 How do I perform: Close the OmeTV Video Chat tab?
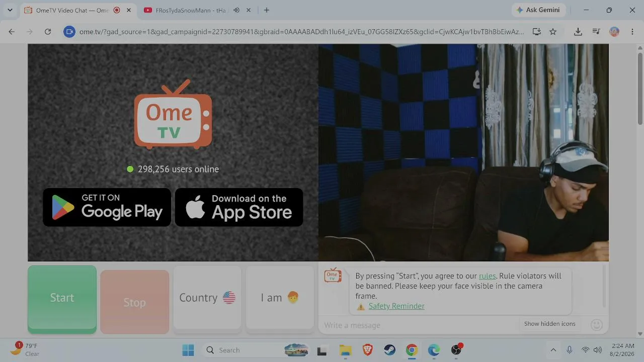click(129, 10)
